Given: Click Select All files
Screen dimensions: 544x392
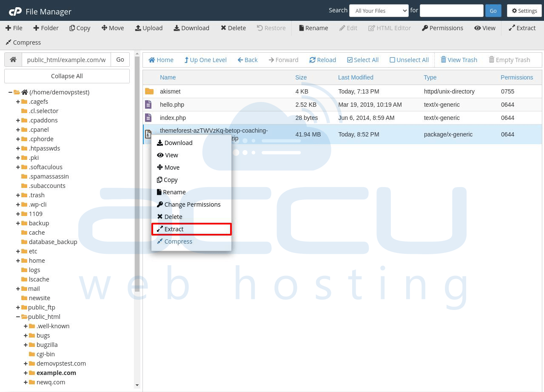Looking at the screenshot, I should pyautogui.click(x=363, y=60).
